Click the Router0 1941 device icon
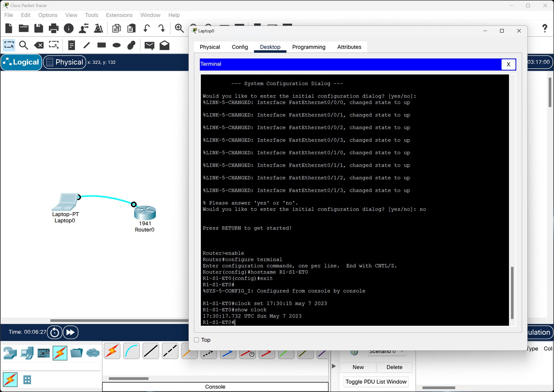 click(x=145, y=213)
